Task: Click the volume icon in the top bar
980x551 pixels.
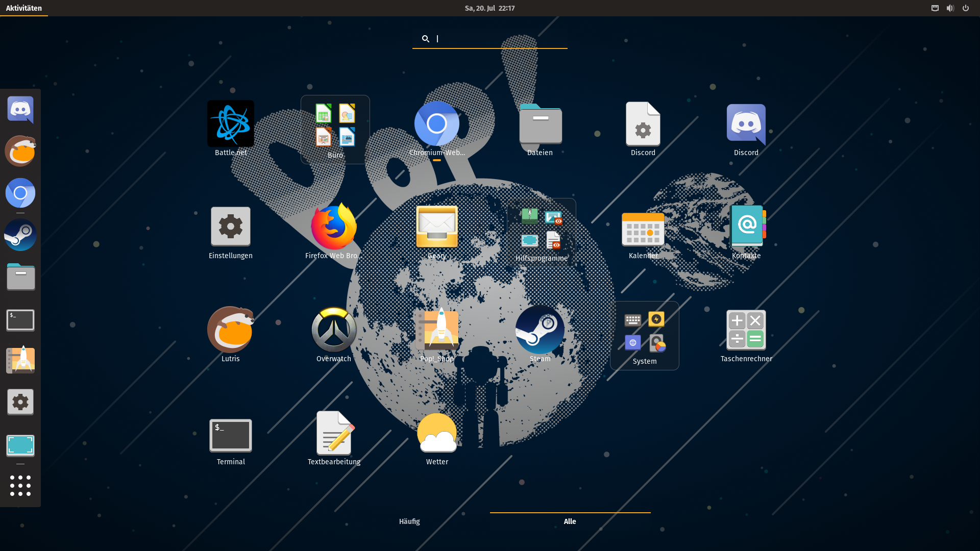Action: [950, 8]
